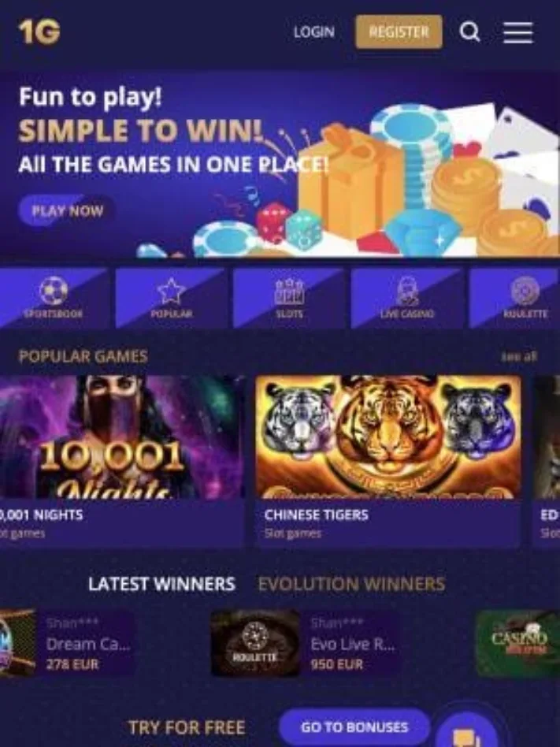Open the Chinese Tigers game thumbnail
The height and width of the screenshot is (747, 560).
tap(388, 437)
